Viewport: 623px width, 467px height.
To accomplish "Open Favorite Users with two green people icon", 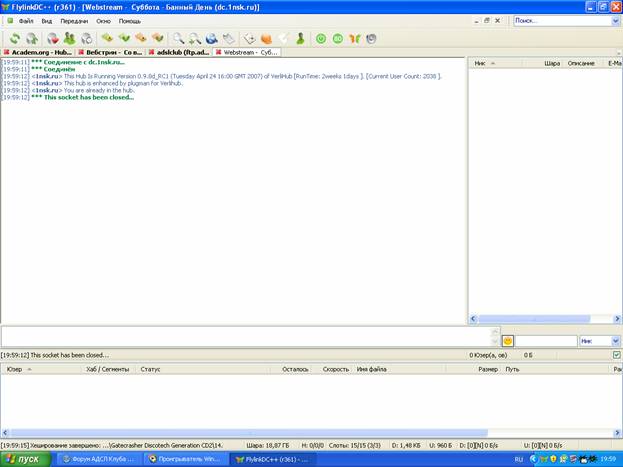I will (x=69, y=39).
